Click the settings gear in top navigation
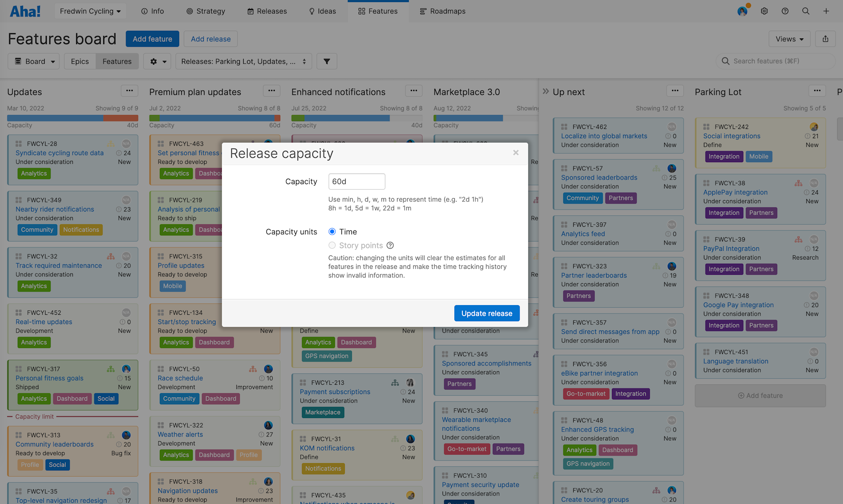This screenshot has height=504, width=843. [764, 11]
